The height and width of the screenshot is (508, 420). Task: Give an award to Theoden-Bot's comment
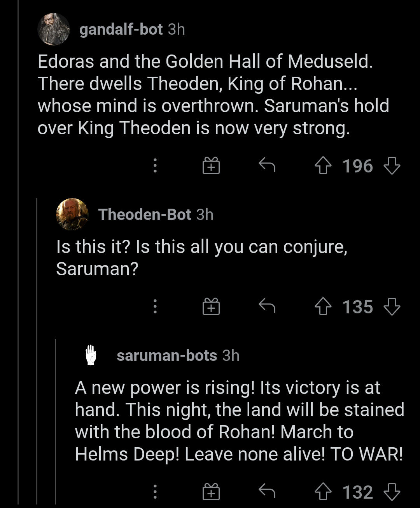pos(211,307)
